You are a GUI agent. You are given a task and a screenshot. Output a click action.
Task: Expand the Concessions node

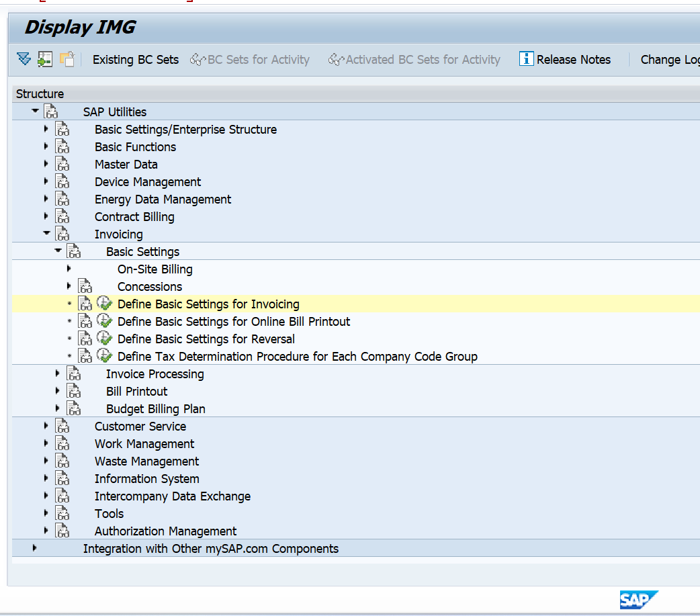tap(69, 285)
